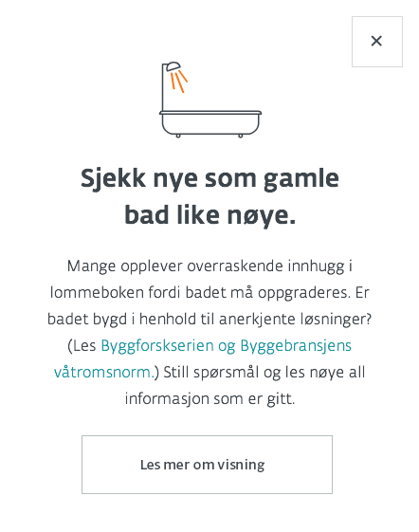This screenshot has width=419, height=532.
Task: Open the Byggforskserien og Byggebransjens link
Action: click(226, 346)
